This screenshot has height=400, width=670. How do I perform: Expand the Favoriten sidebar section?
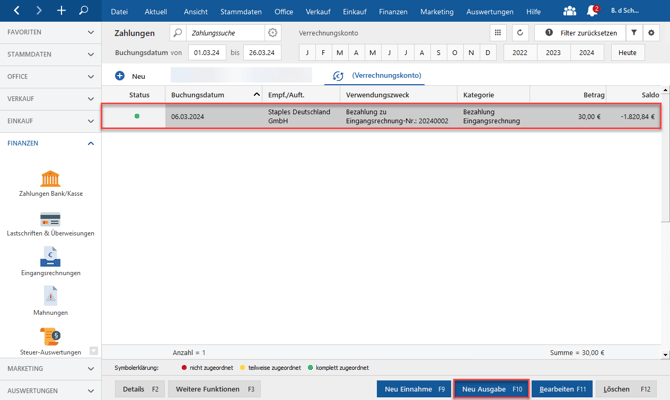50,32
